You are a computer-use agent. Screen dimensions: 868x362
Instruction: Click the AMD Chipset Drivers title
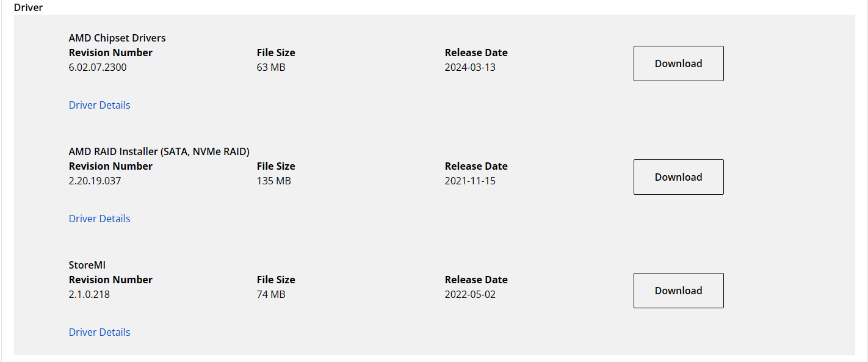pos(117,38)
